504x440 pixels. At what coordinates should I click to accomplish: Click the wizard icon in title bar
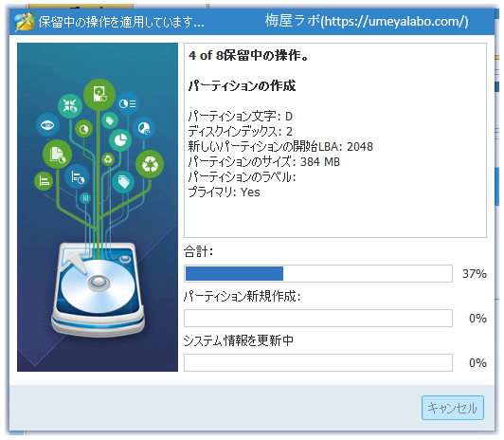(x=25, y=21)
